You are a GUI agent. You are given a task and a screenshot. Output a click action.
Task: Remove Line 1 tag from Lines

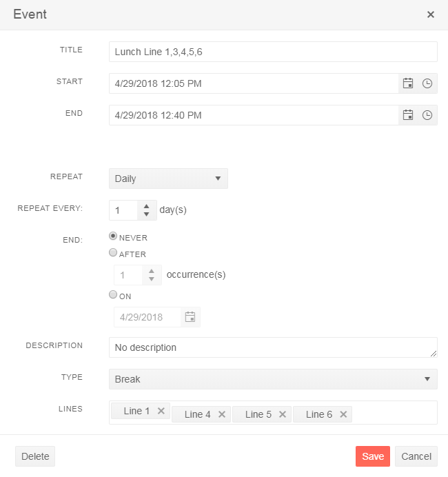pyautogui.click(x=161, y=411)
